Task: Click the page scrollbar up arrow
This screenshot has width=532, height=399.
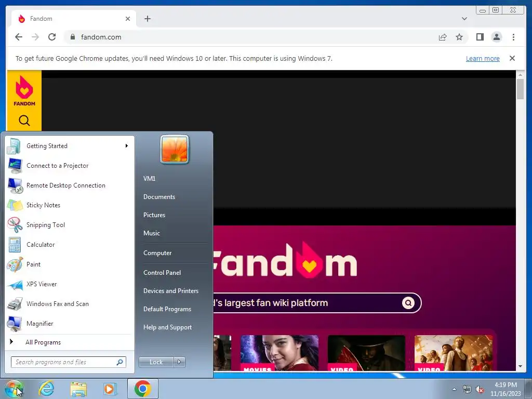Action: (x=520, y=74)
